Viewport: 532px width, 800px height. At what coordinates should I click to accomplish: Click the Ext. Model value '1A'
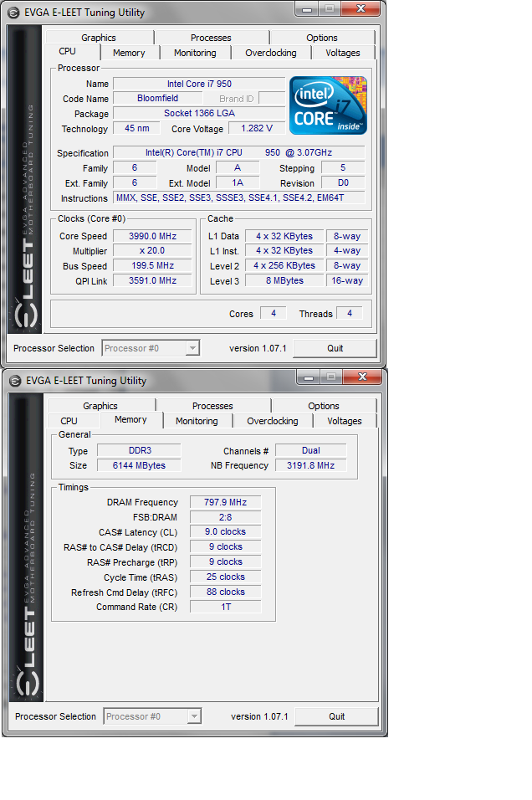click(x=238, y=182)
